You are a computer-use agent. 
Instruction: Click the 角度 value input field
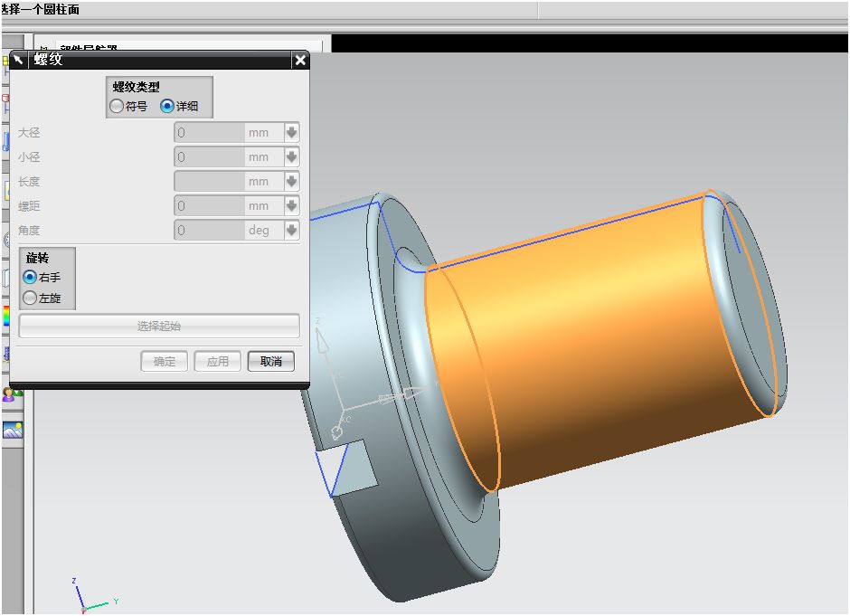pos(209,230)
